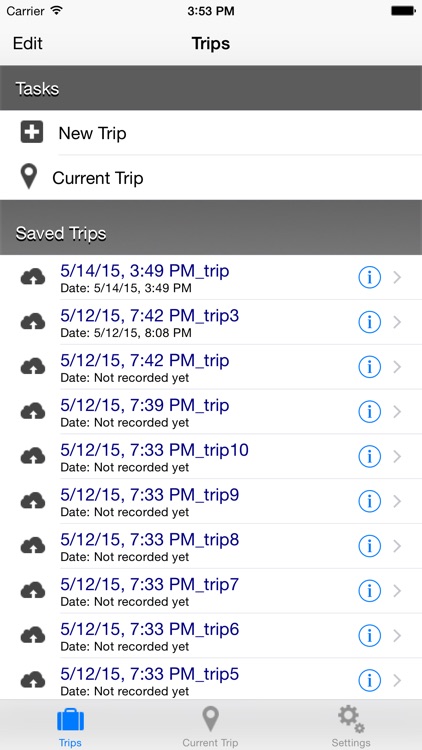Switch to the Current Trip bottom tab
This screenshot has width=422, height=750.
[x=210, y=726]
